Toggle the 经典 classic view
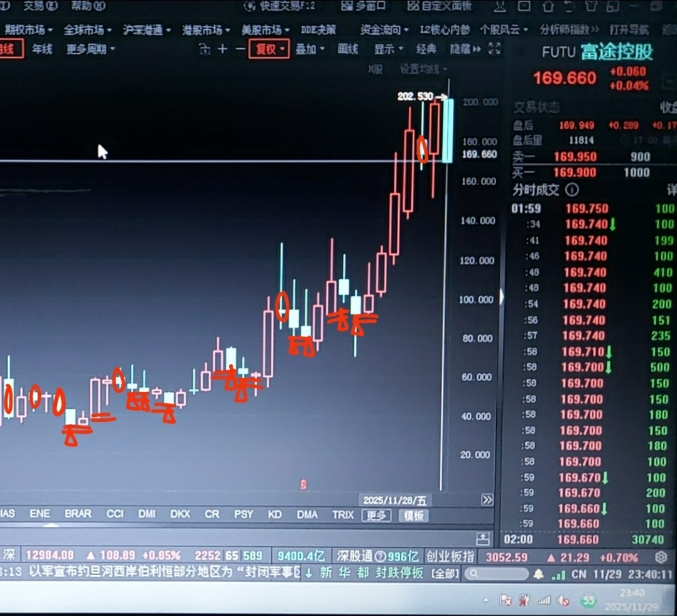Screen dimensions: 677x616 pos(426,49)
